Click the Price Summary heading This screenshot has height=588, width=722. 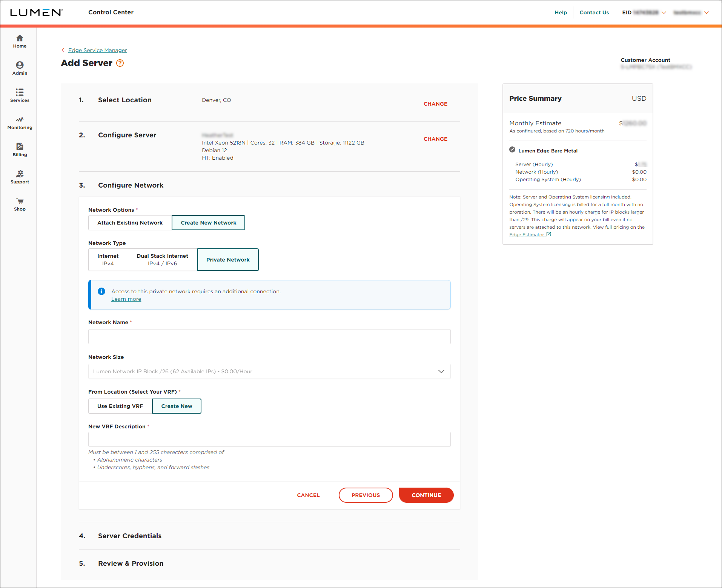535,99
